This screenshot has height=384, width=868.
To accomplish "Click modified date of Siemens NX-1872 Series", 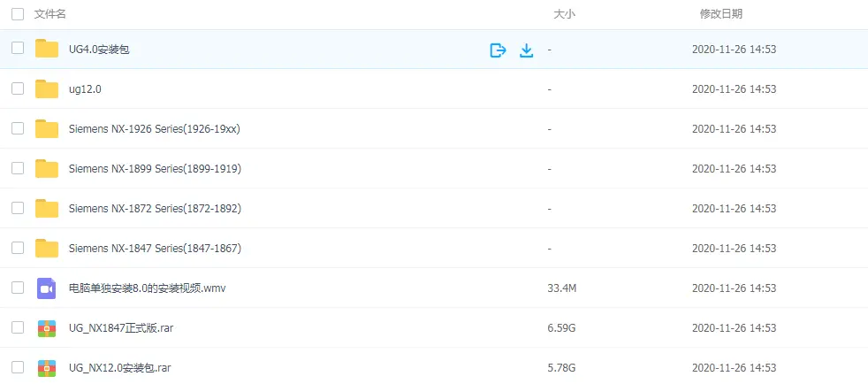I will (x=734, y=209).
